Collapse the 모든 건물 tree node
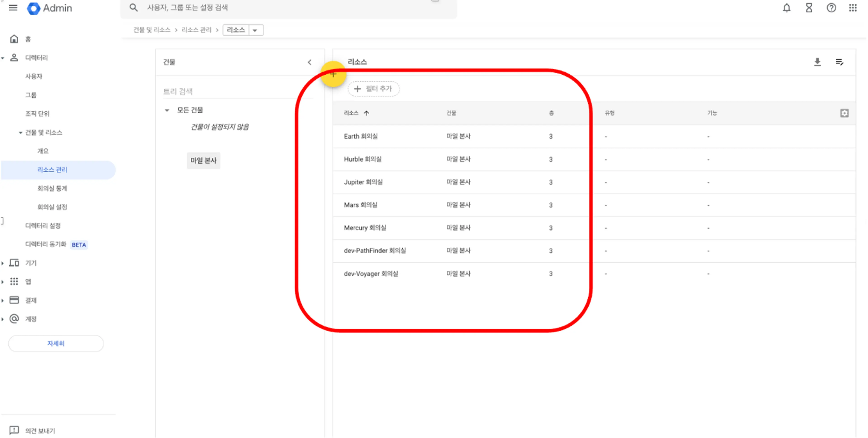The width and height of the screenshot is (868, 438). point(167,110)
